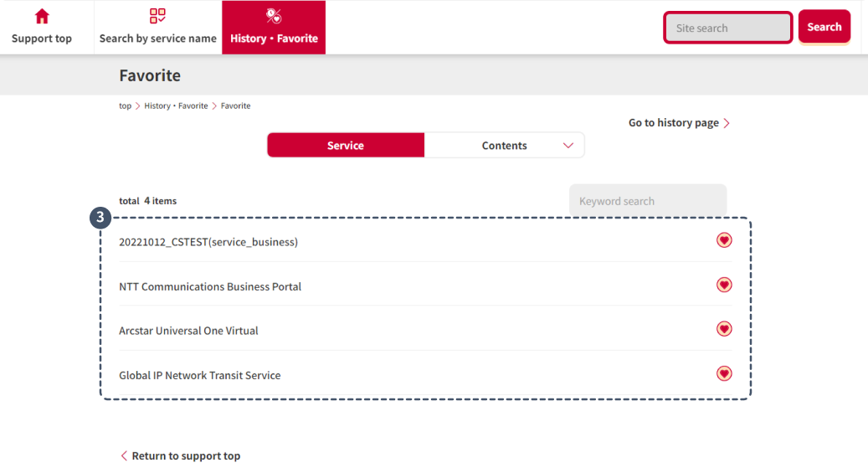
Task: Select the Service tab
Action: point(346,145)
